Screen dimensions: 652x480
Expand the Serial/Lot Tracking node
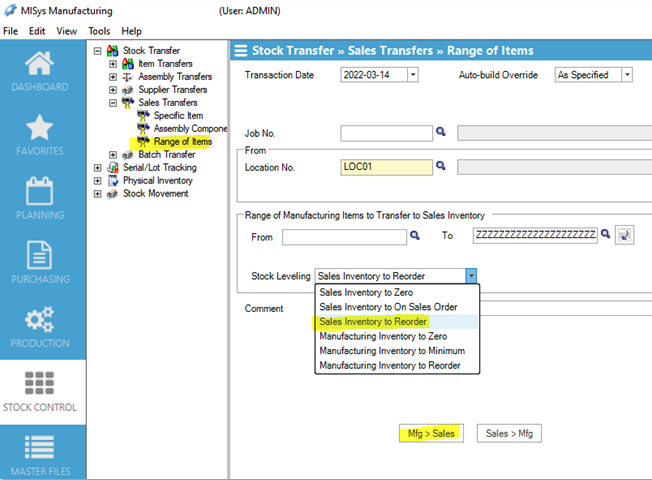97,168
